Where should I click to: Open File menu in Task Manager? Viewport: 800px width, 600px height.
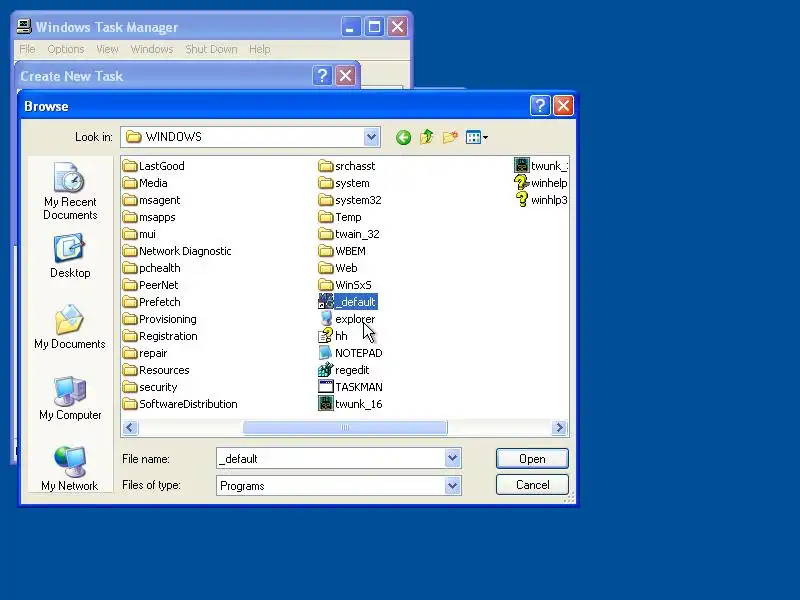(x=27, y=49)
